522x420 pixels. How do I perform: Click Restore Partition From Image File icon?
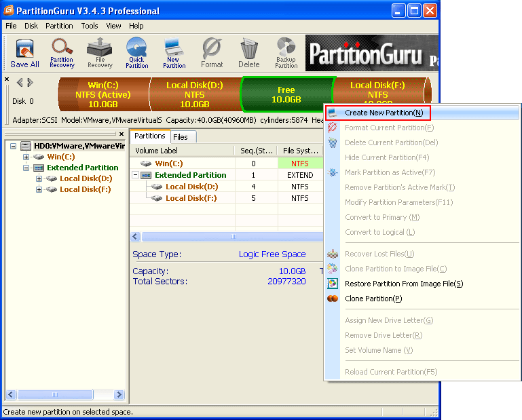tap(333, 284)
